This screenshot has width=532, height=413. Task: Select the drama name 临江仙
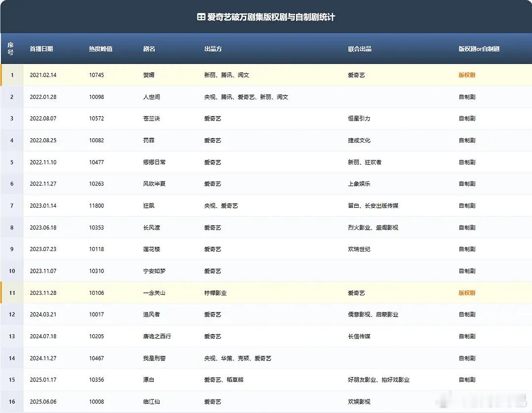(151, 402)
